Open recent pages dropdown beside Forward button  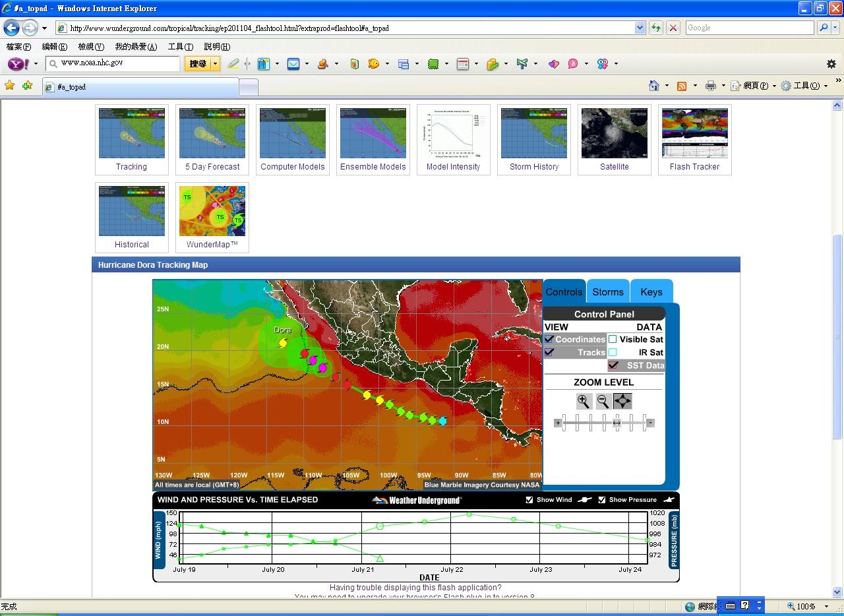coord(44,28)
